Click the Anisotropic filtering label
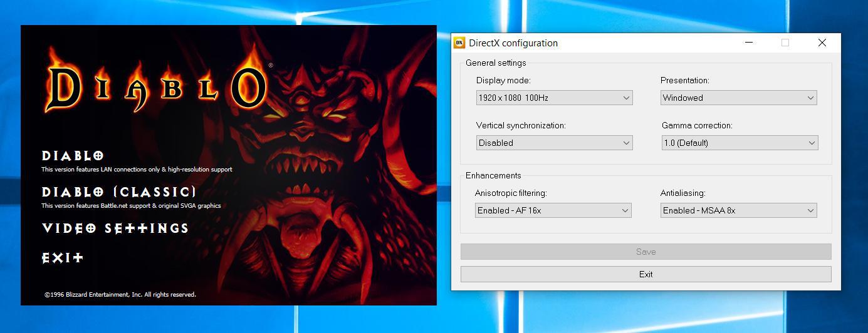This screenshot has height=333, width=868. pos(511,193)
